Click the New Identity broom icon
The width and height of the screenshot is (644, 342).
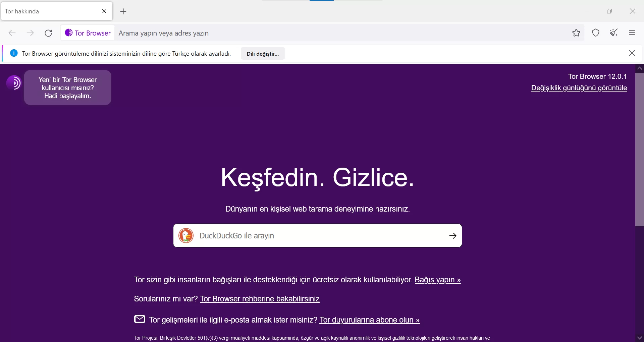point(614,33)
